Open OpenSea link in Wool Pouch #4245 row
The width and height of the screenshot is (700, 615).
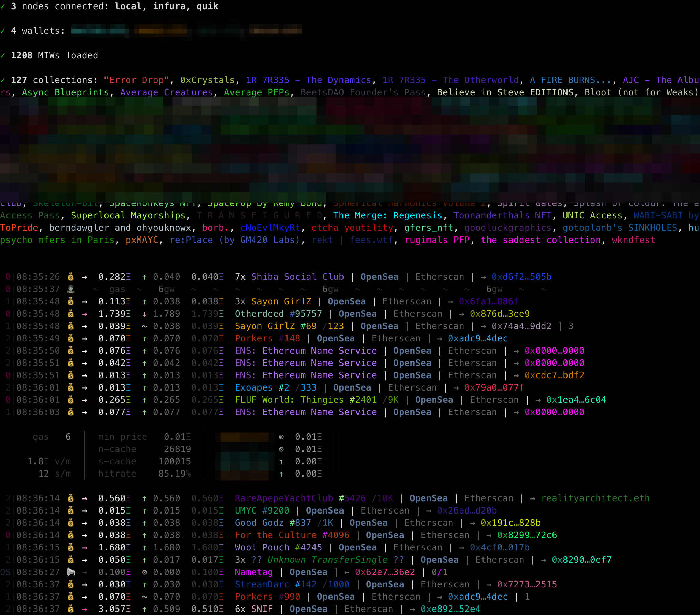[x=358, y=547]
